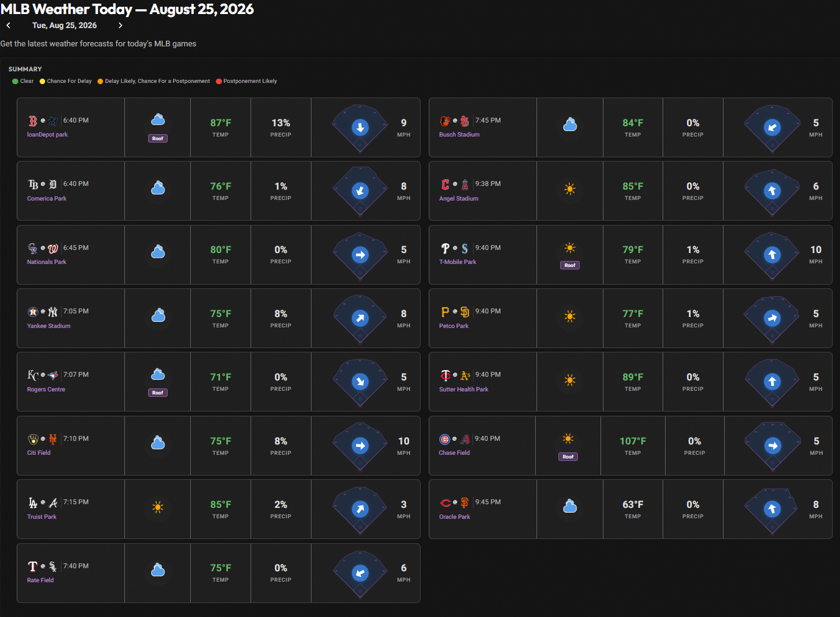This screenshot has width=840, height=617.
Task: Go to previous day with left chevron
Action: [9, 26]
